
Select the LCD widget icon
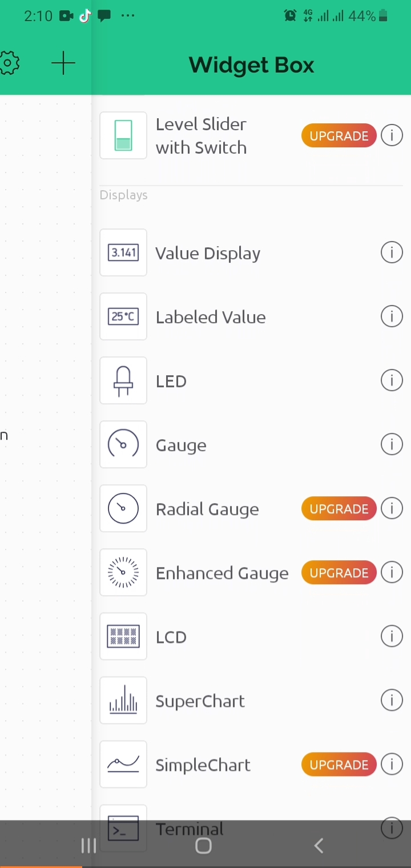pyautogui.click(x=123, y=637)
